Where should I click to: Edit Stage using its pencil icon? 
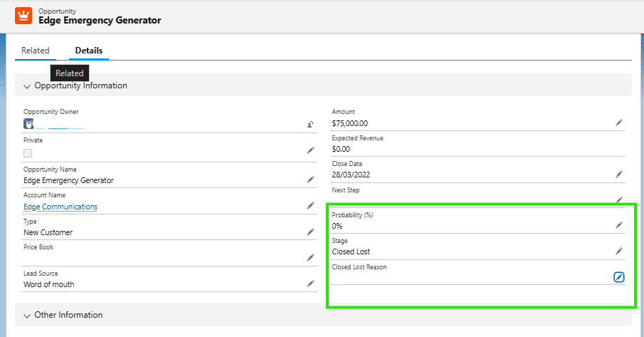[619, 251]
